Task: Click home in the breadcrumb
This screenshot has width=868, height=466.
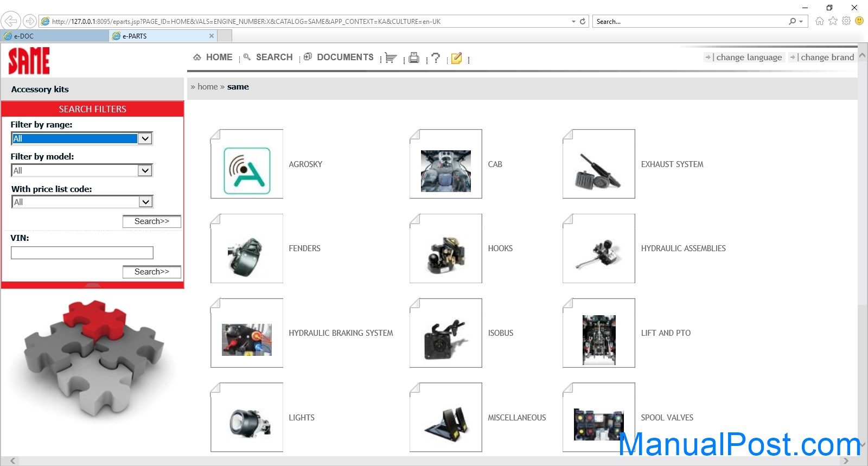Action: [x=207, y=87]
